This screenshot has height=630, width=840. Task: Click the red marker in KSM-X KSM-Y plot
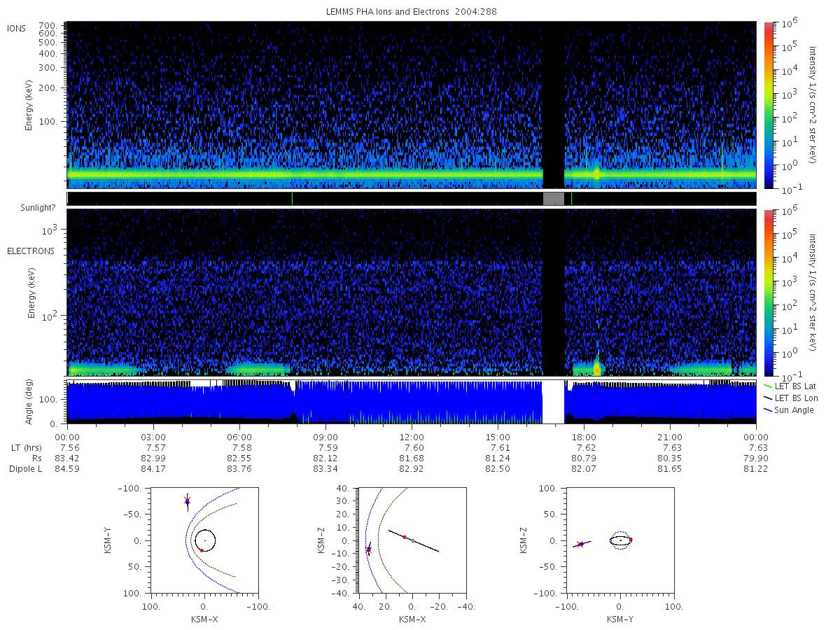click(202, 550)
